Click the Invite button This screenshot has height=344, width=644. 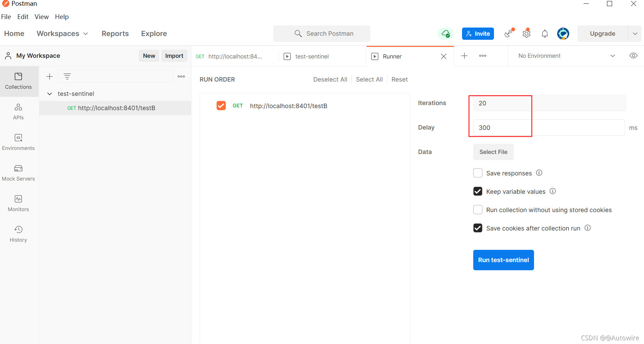click(478, 34)
